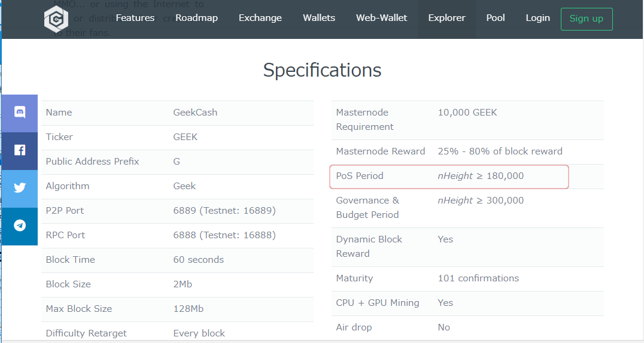Go to the Roadmap section

pos(196,18)
